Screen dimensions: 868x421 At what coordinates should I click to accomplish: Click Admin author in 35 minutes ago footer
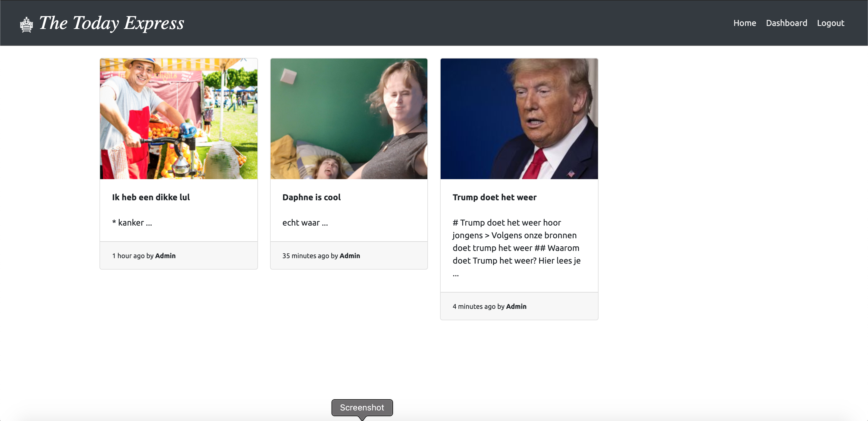(x=349, y=256)
